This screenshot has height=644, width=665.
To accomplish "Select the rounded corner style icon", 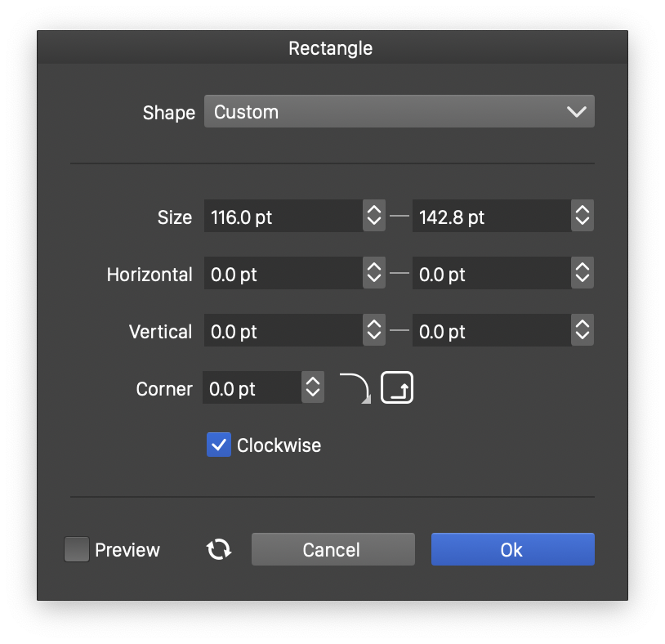I will pyautogui.click(x=355, y=387).
